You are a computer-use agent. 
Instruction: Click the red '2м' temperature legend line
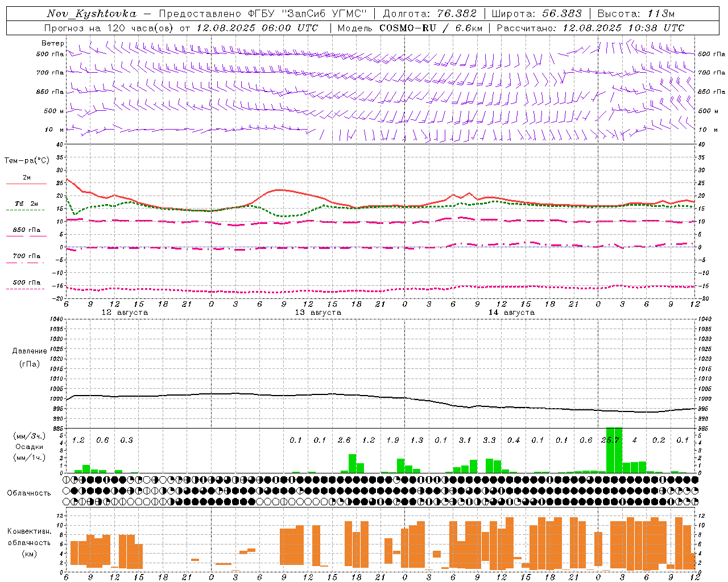(x=26, y=184)
